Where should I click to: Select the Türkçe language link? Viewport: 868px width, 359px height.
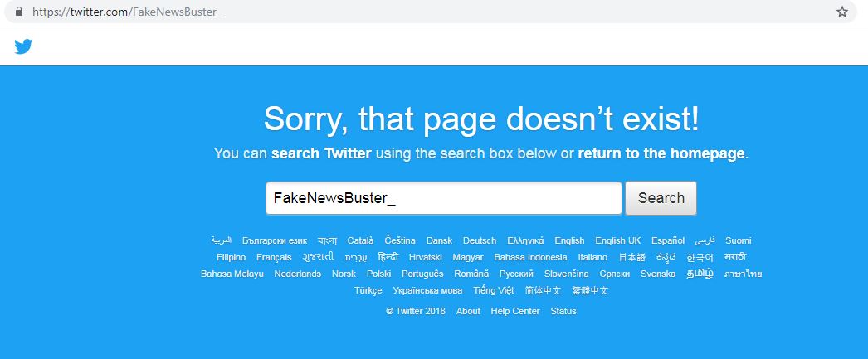point(368,290)
